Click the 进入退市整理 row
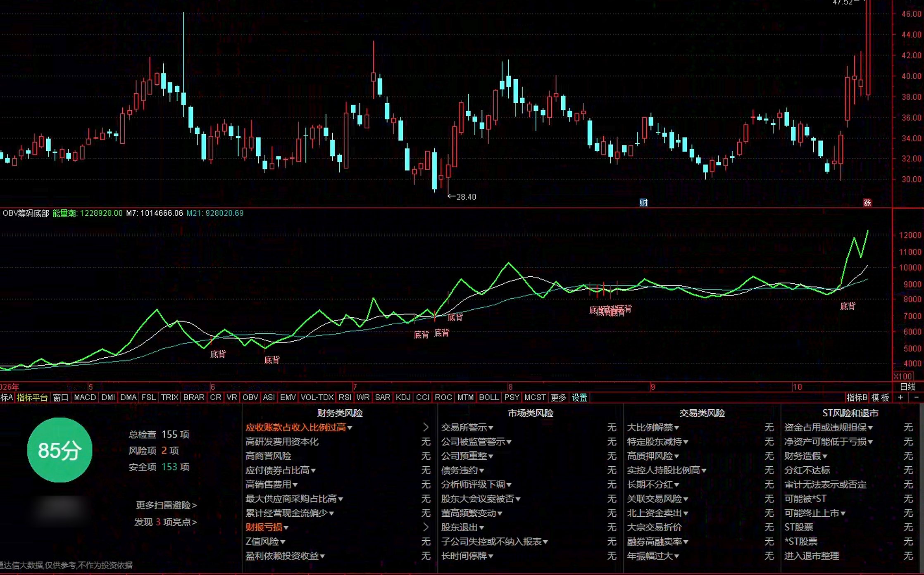This screenshot has width=924, height=575. click(849, 556)
